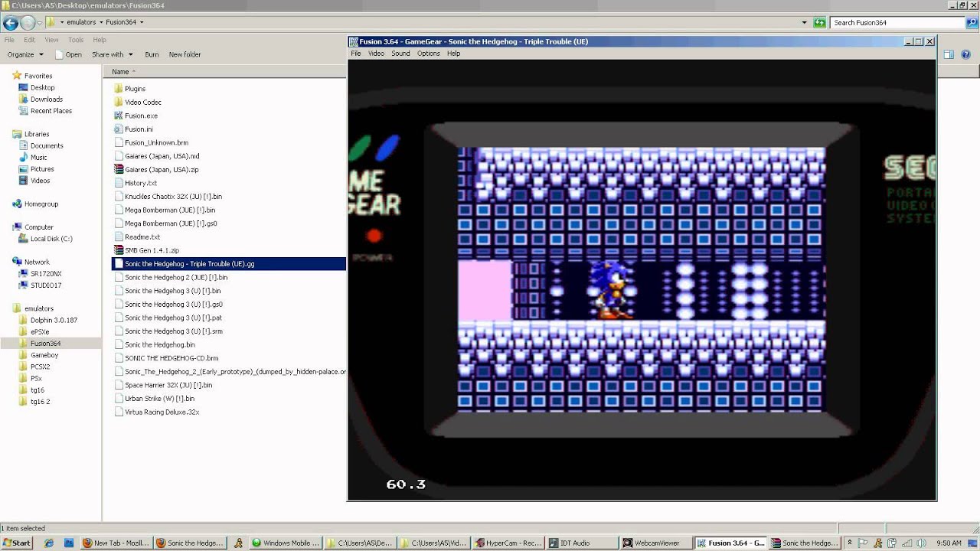Switch to IDT Audio taskbar button
This screenshot has height=551, width=980.
[x=582, y=543]
